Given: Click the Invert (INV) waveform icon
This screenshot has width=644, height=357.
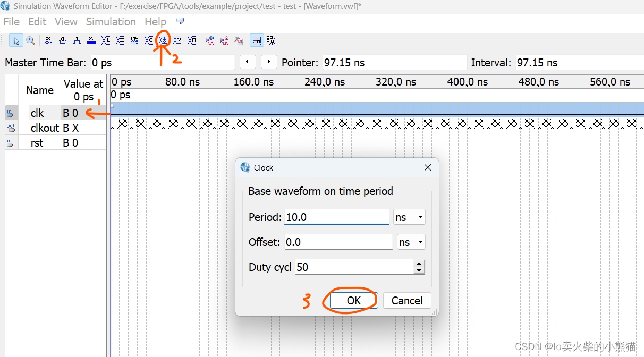Looking at the screenshot, I should click(134, 40).
